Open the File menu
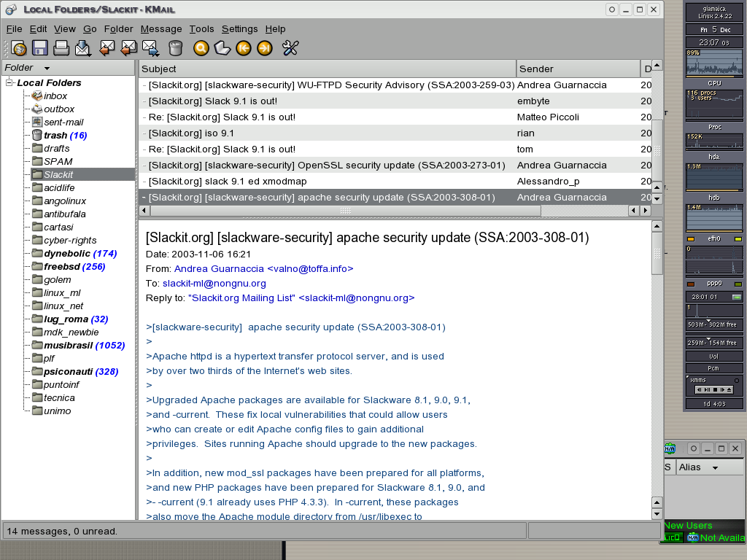Screen dimensions: 747x560 (15, 29)
